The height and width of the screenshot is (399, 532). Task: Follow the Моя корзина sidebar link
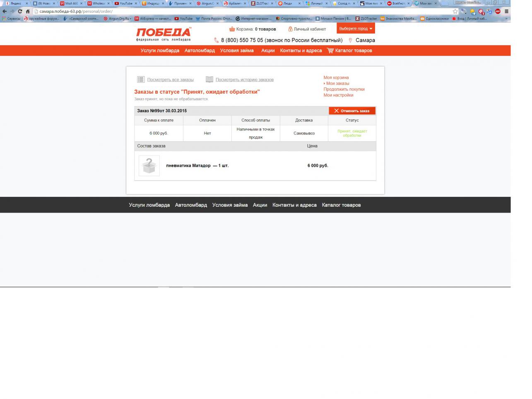(336, 77)
